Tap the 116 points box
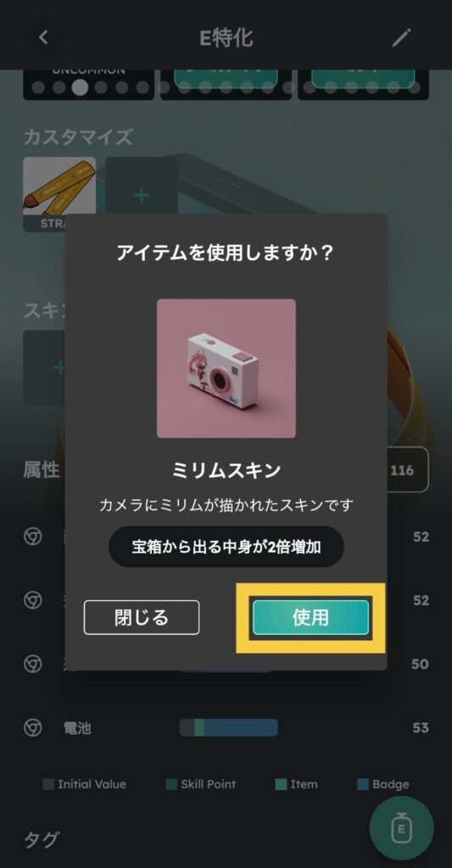Image resolution: width=452 pixels, height=868 pixels. (x=408, y=470)
